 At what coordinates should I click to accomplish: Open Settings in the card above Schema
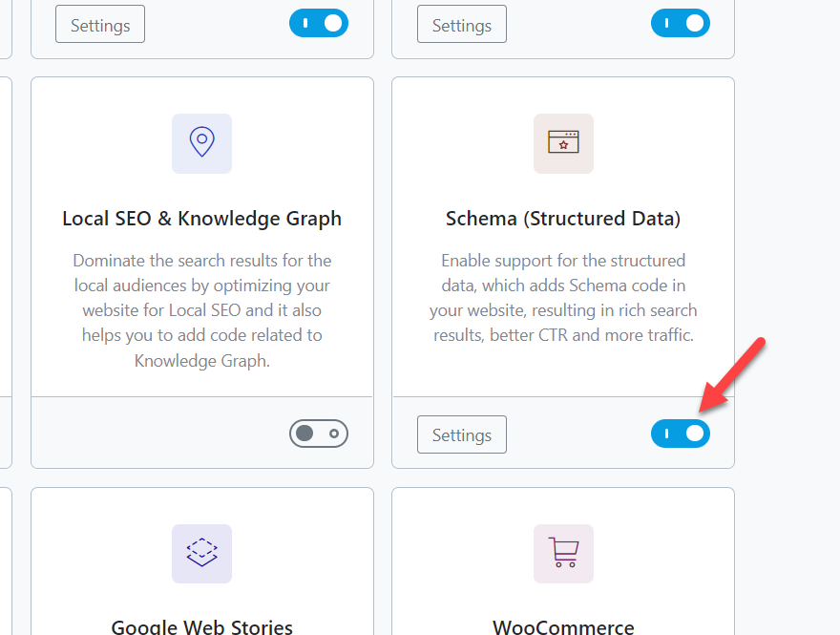[x=462, y=25]
